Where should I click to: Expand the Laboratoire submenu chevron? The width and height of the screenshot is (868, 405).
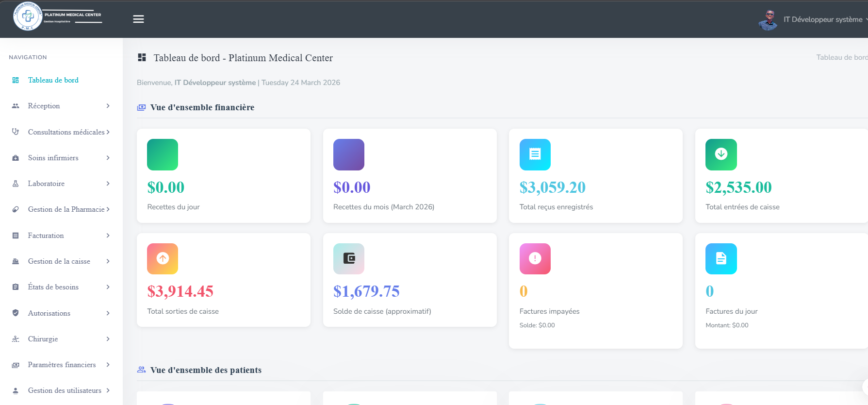[108, 184]
